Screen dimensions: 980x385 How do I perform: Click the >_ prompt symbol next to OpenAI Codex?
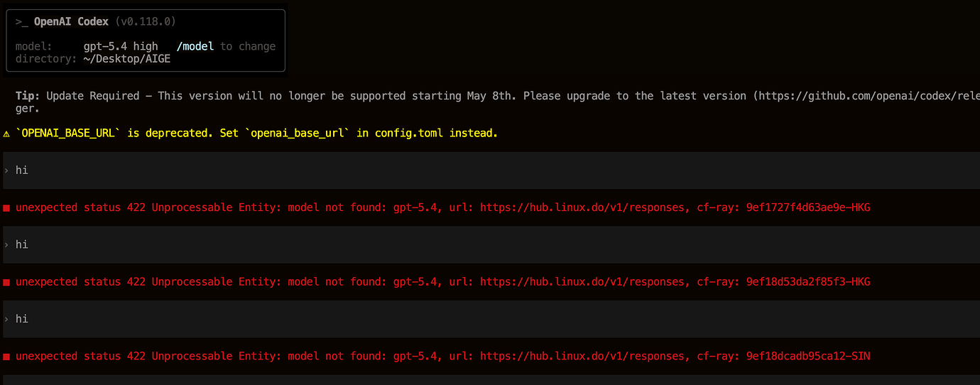coord(21,22)
